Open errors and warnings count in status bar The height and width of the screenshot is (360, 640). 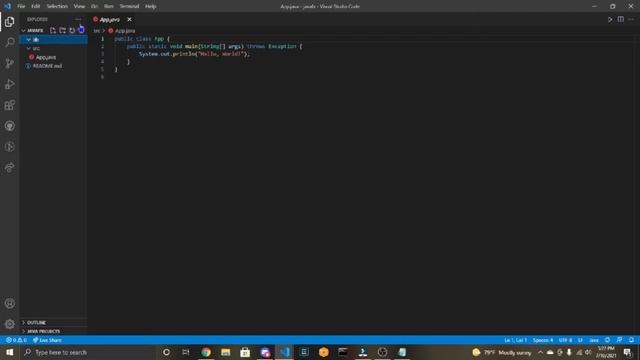coord(16,340)
